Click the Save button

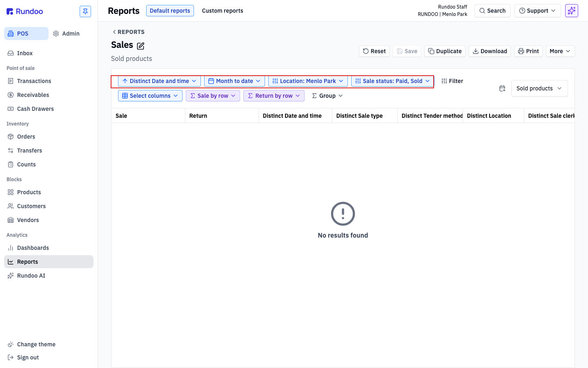pos(407,51)
